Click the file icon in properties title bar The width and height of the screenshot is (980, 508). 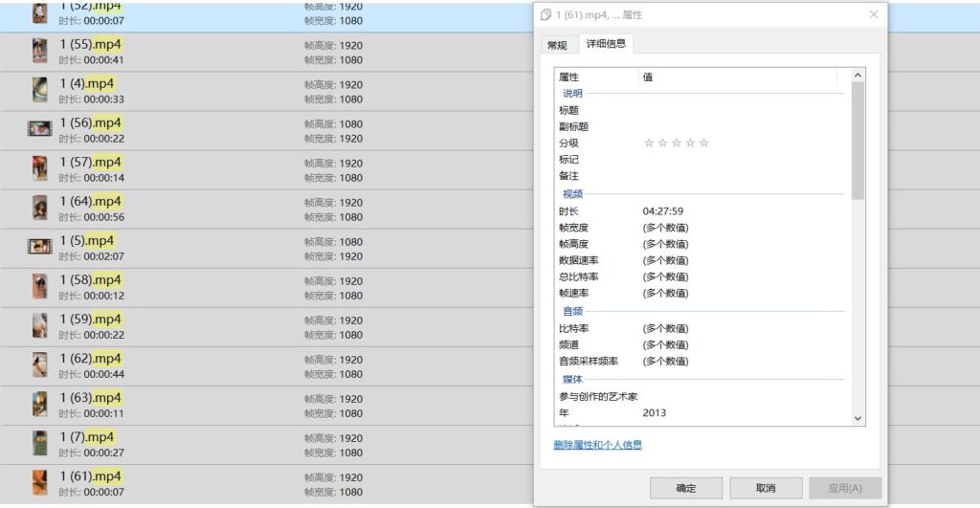(546, 15)
